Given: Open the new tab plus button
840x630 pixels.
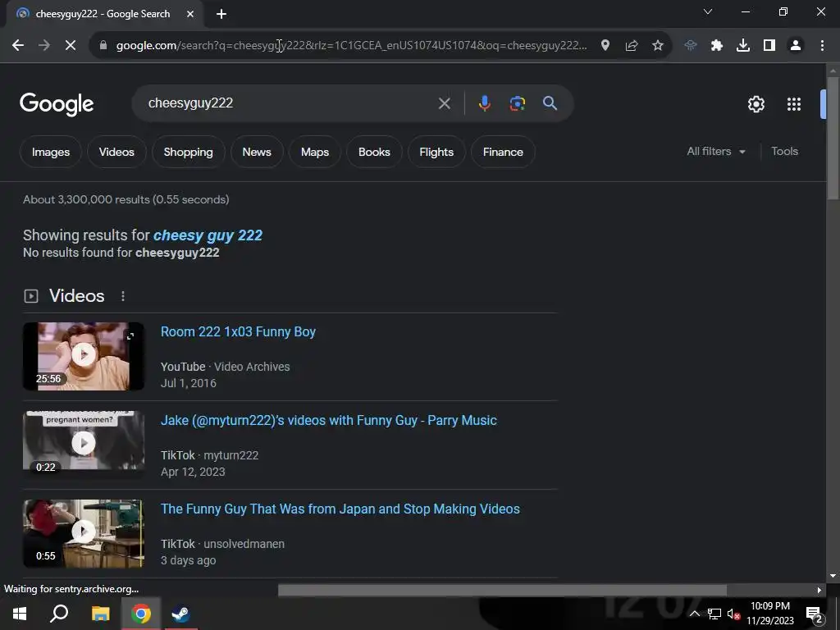Looking at the screenshot, I should pyautogui.click(x=221, y=14).
